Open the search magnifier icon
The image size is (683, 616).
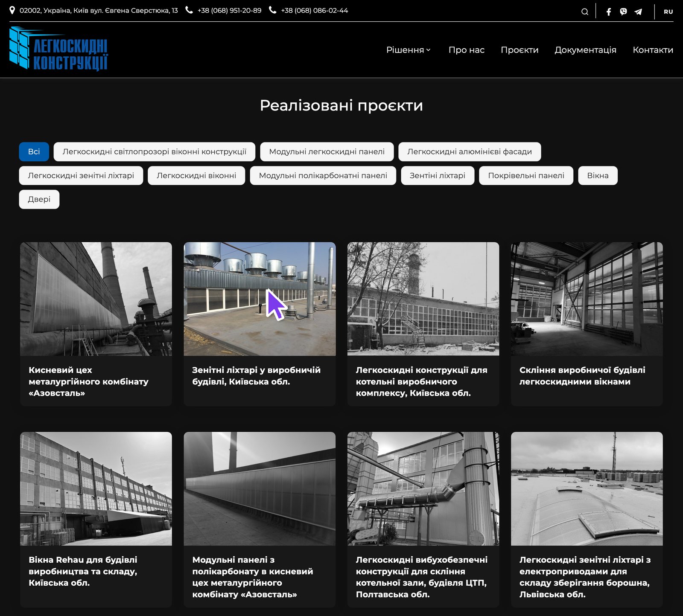[585, 12]
